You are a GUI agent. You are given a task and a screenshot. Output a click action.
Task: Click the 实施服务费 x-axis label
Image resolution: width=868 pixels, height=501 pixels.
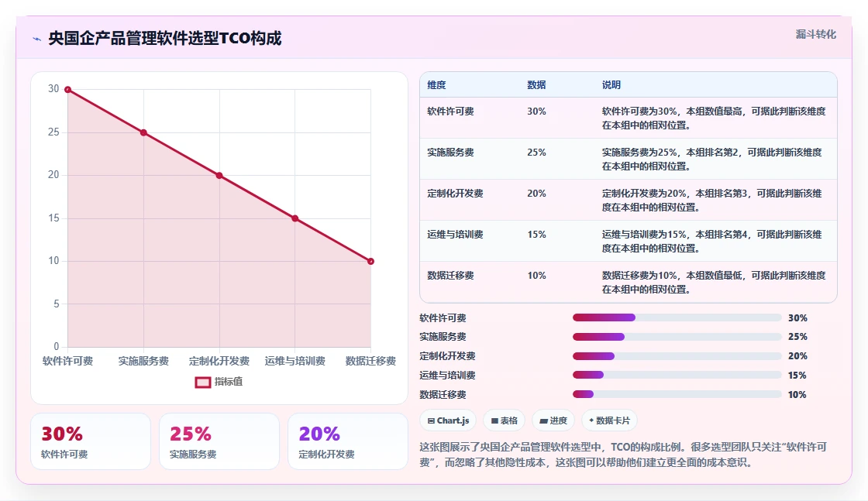[143, 361]
